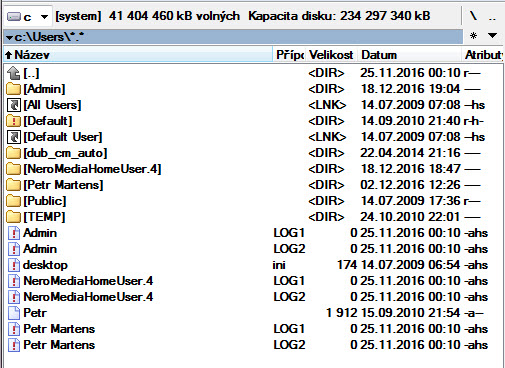Viewport: 505px width, 368px height.
Task: Click the size value 174
Action: pyautogui.click(x=347, y=265)
